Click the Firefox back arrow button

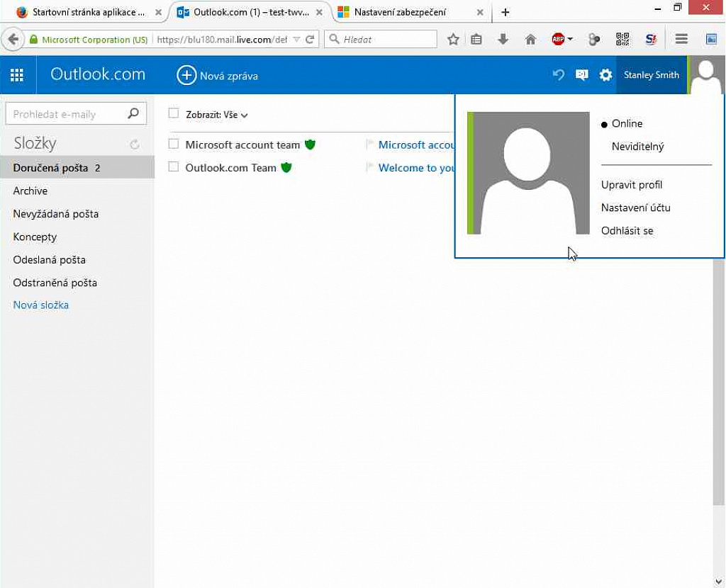[13, 40]
